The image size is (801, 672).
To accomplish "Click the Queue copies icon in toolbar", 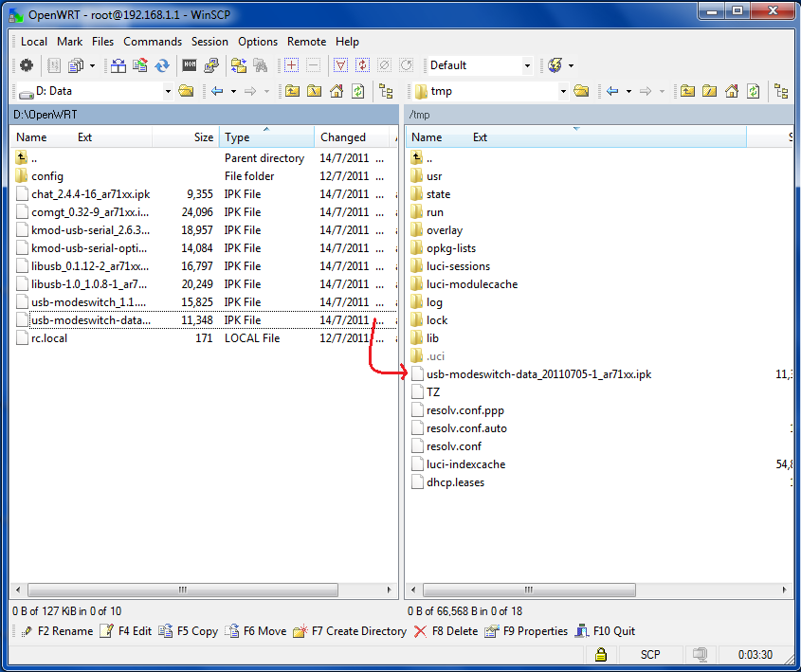I will [76, 65].
